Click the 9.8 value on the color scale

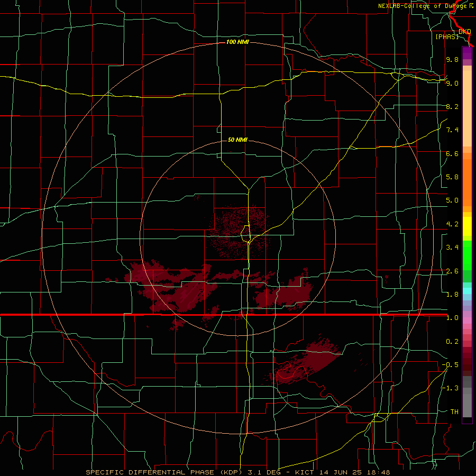tap(452, 60)
